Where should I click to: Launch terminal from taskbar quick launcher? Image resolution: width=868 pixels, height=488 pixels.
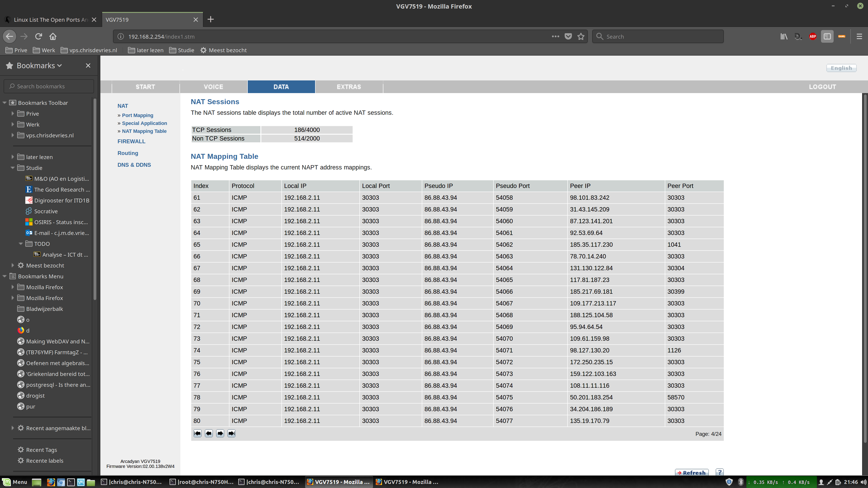71,482
